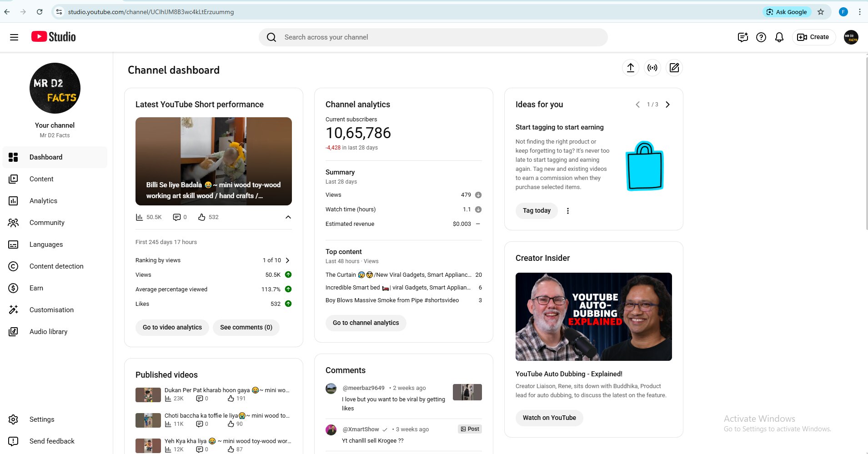This screenshot has width=868, height=454.
Task: Click the Create post pencil icon
Action: click(674, 68)
